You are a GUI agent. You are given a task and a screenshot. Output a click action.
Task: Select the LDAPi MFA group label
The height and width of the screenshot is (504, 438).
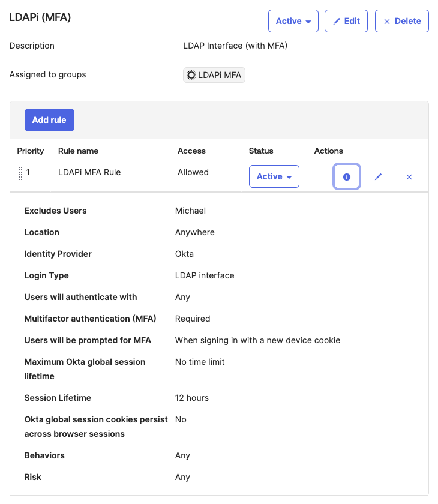220,75
